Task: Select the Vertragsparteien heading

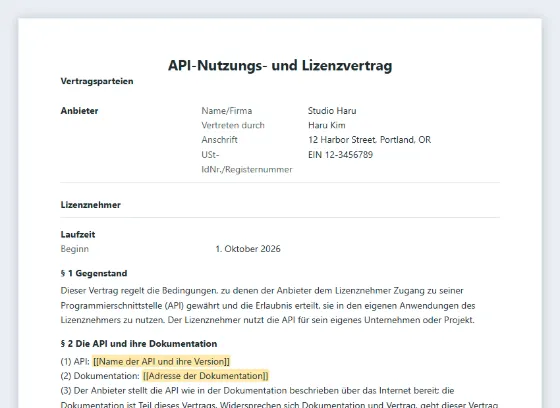Action: coord(97,81)
